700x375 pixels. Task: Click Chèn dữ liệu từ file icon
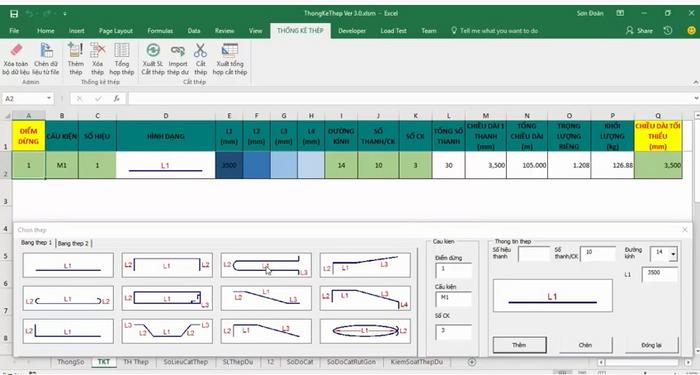[46, 50]
